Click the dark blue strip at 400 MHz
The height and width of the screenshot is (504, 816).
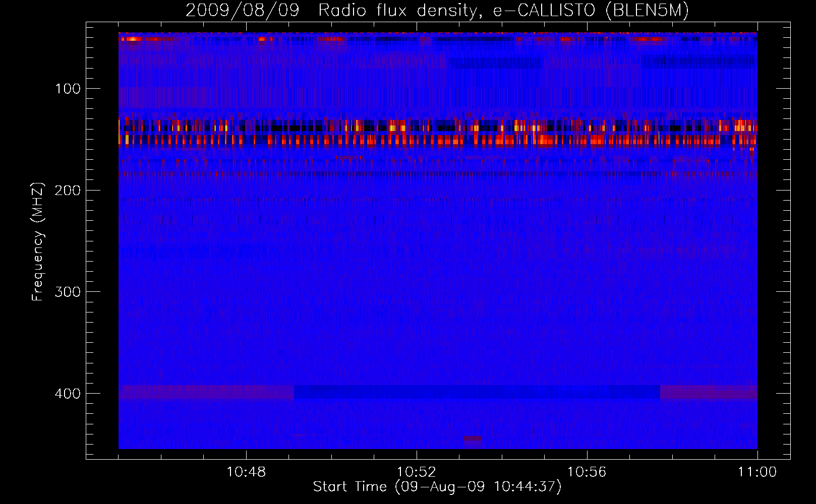tap(477, 392)
